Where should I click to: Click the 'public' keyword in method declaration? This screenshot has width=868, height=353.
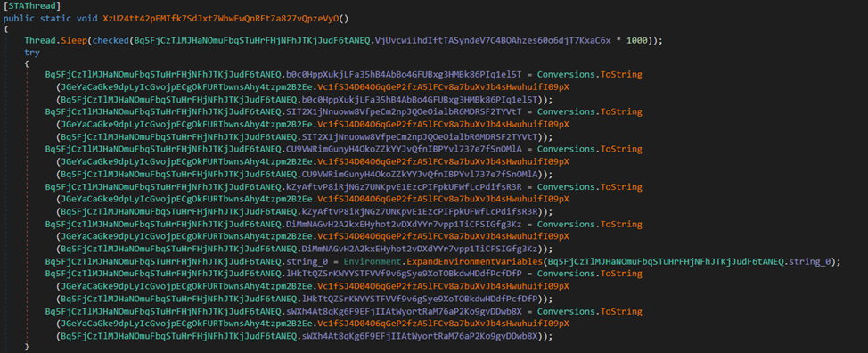pyautogui.click(x=19, y=18)
